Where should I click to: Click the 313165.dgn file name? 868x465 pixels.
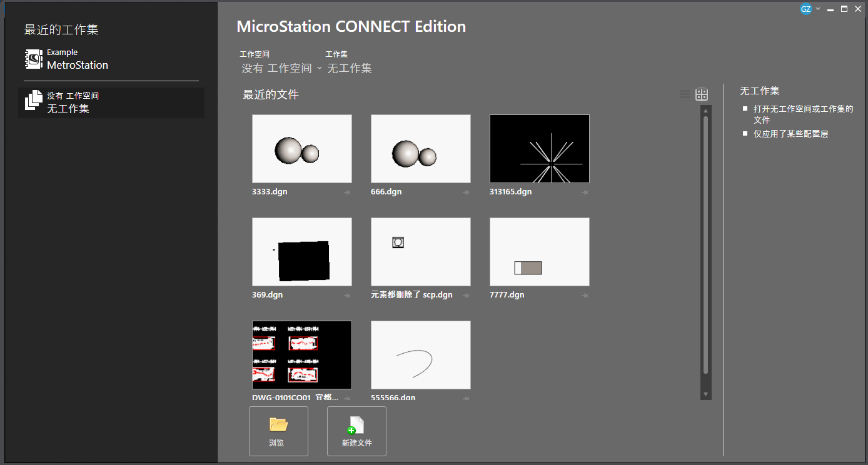pos(511,192)
